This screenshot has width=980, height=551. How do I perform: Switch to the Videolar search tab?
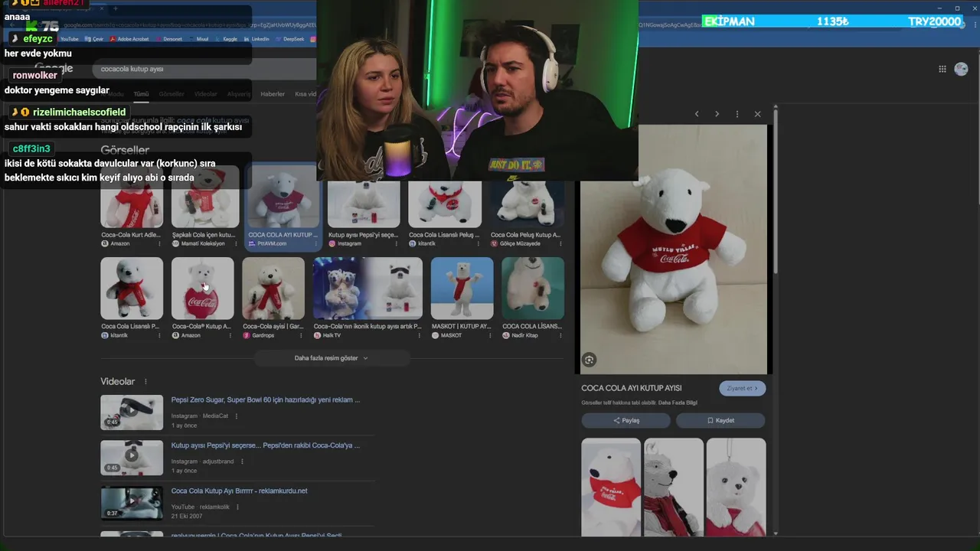click(205, 94)
